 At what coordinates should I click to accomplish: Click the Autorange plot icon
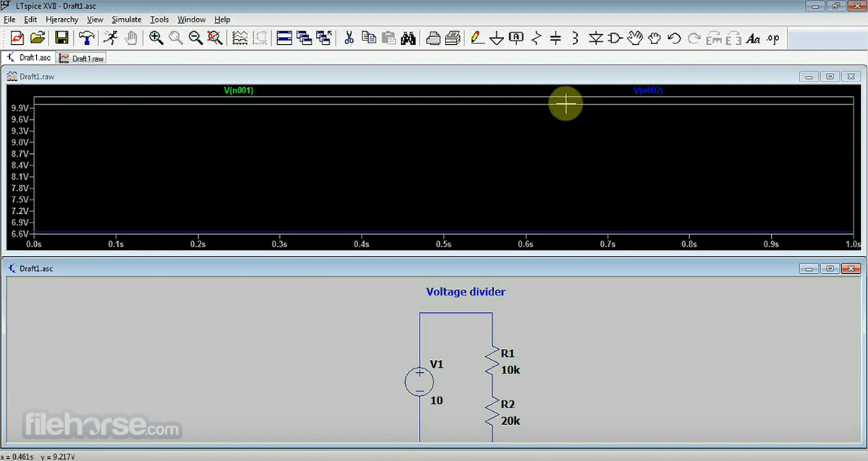click(240, 38)
